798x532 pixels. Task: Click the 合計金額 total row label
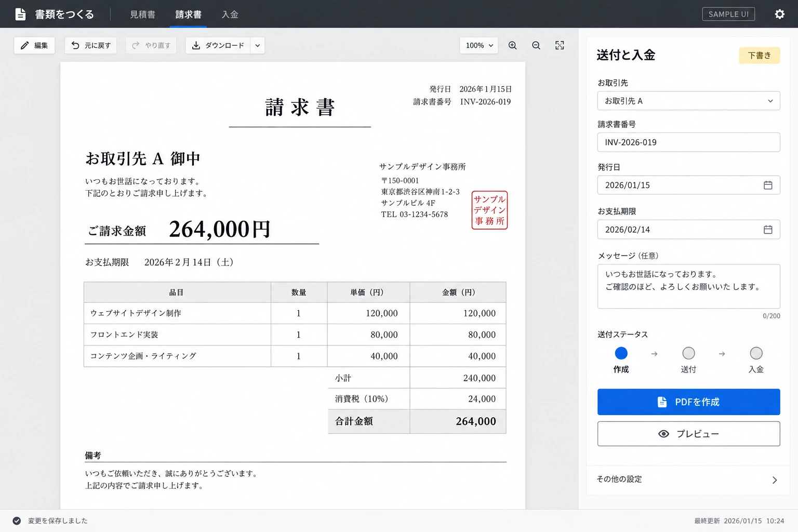(354, 421)
